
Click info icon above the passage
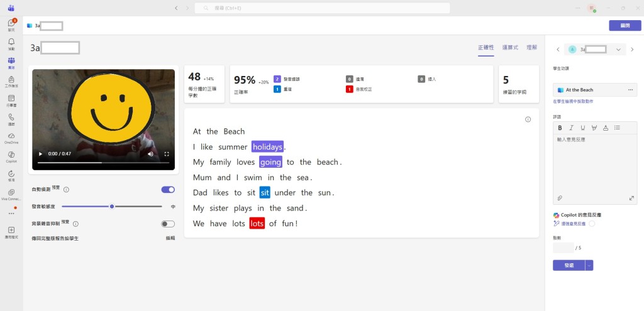coord(528,119)
